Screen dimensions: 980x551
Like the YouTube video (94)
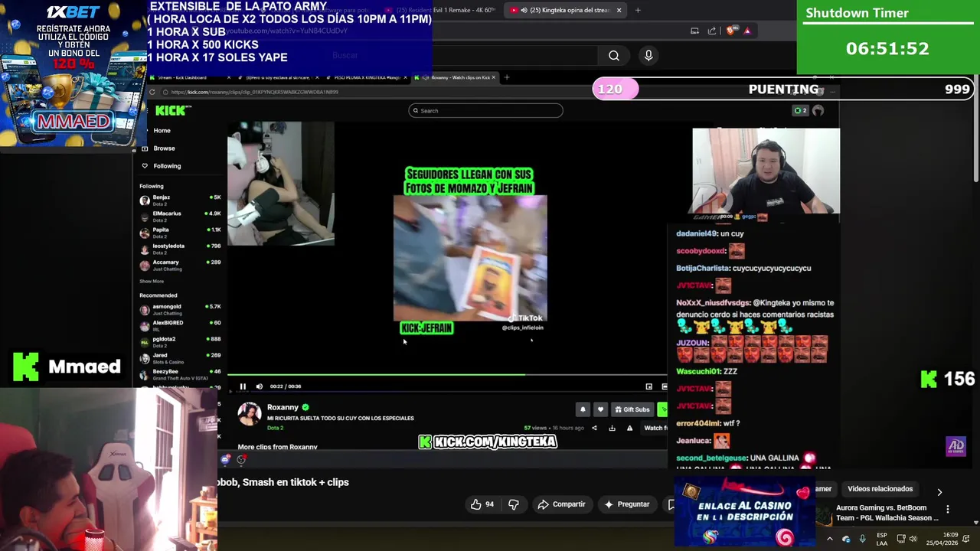point(482,504)
